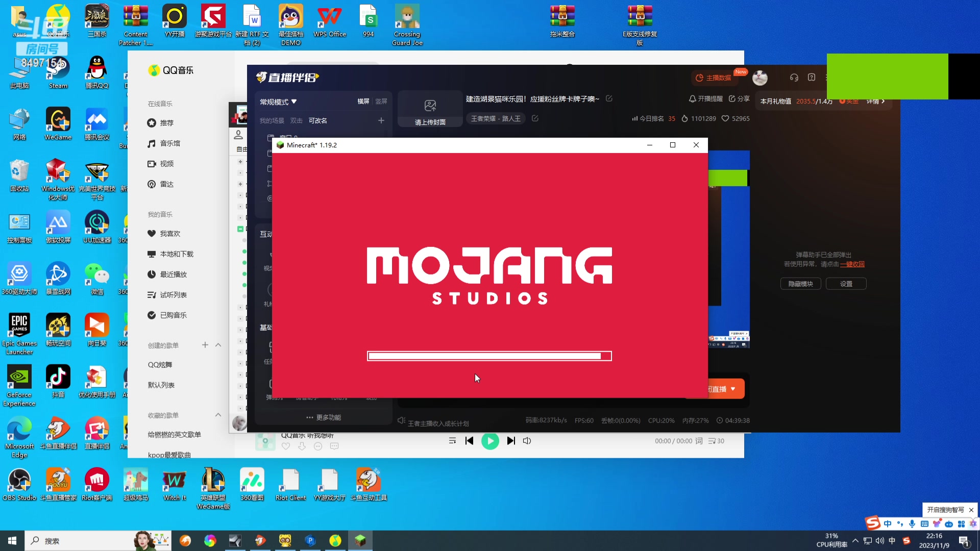Play music in QQ音乐 player
The height and width of the screenshot is (551, 980).
click(490, 441)
